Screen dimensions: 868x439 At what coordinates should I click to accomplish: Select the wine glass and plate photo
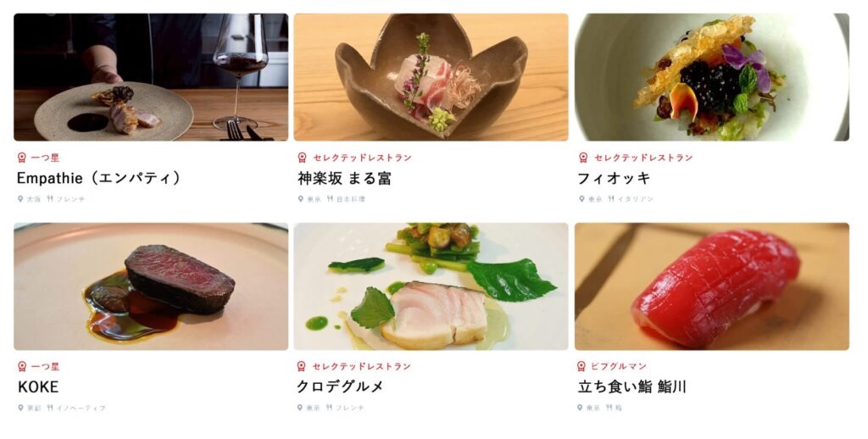tap(151, 77)
